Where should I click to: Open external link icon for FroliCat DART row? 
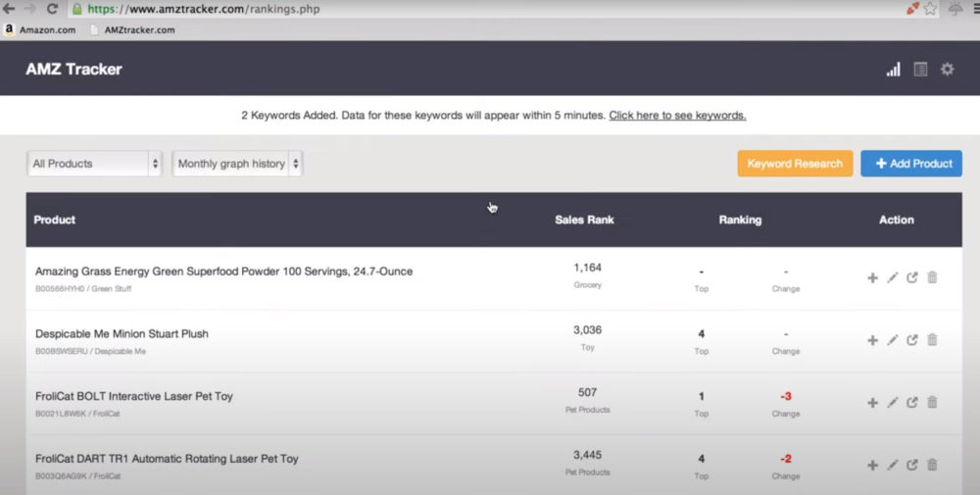coord(912,465)
